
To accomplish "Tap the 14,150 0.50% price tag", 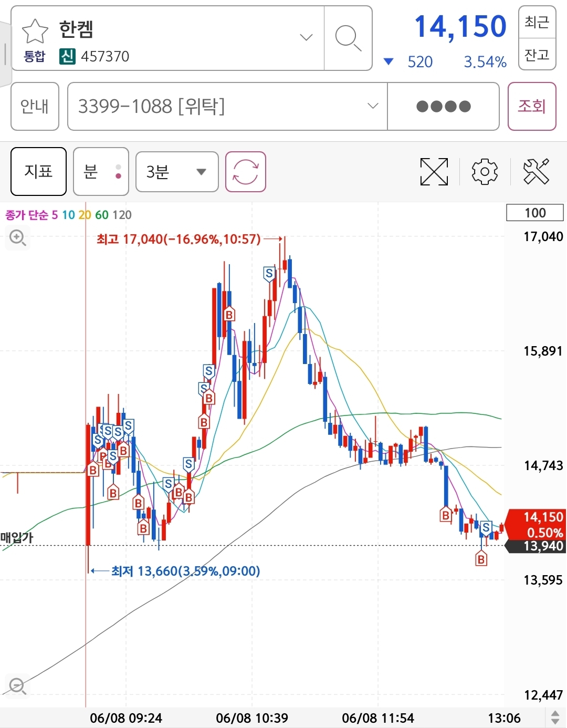I will 536,524.
